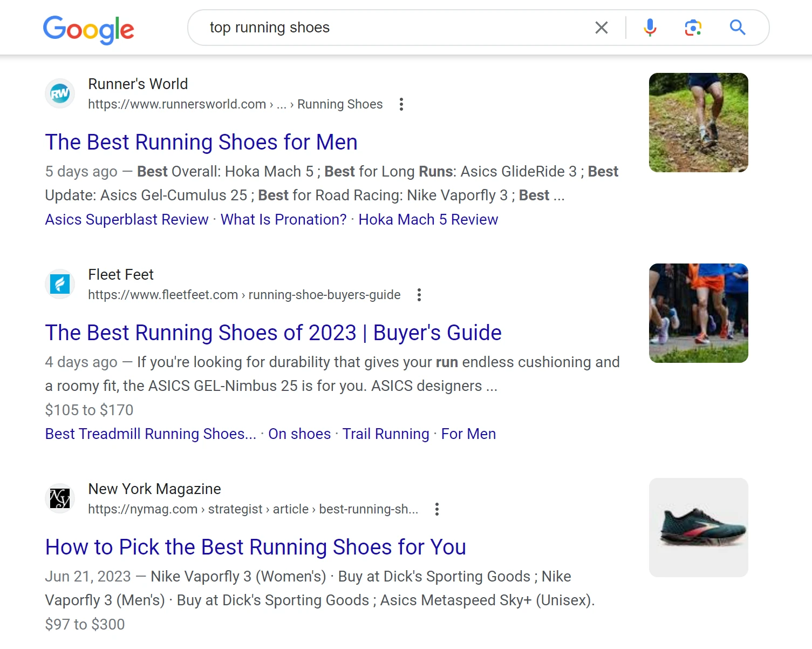Viewport: 812px width, 649px height.
Task: Open the 'For Men' sitelink
Action: (x=468, y=434)
